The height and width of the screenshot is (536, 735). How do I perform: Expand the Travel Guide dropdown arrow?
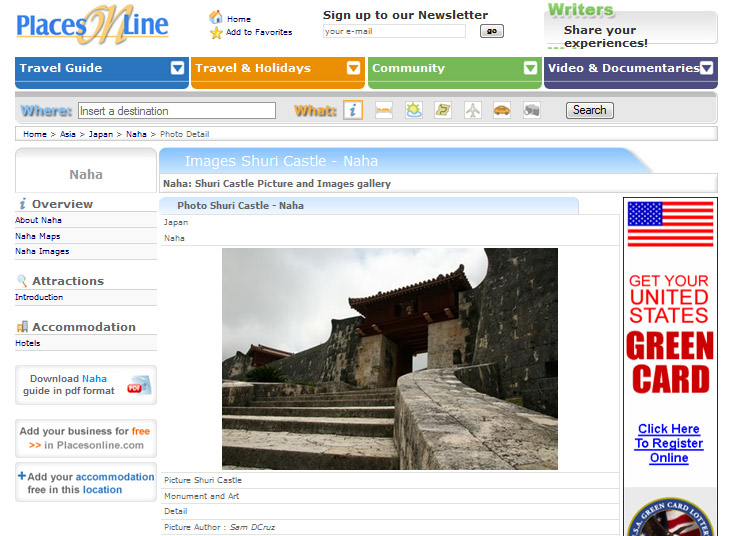[x=178, y=68]
